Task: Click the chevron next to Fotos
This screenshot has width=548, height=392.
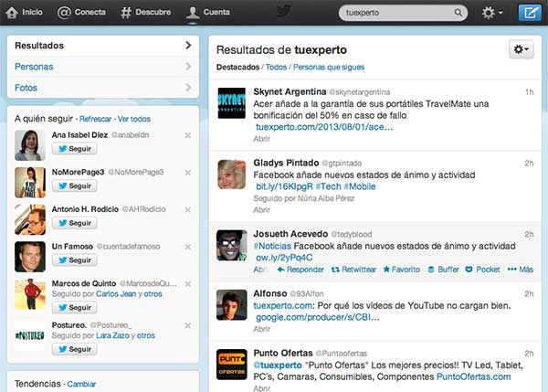Action: [x=188, y=87]
